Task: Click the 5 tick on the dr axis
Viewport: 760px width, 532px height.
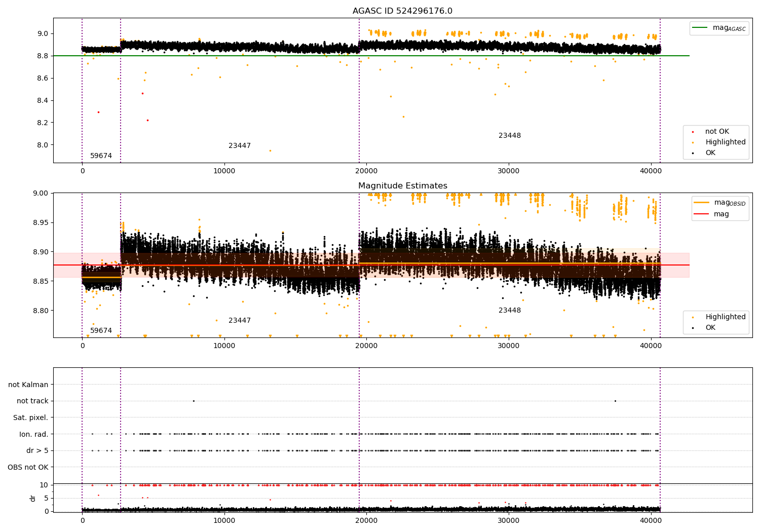Action: coord(46,498)
